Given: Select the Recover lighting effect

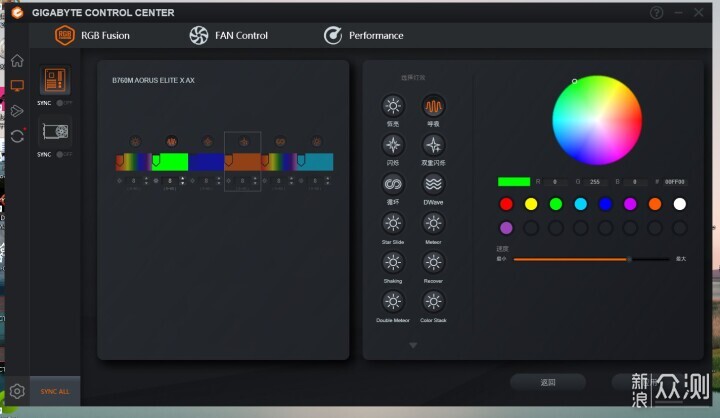Looking at the screenshot, I should (433, 263).
